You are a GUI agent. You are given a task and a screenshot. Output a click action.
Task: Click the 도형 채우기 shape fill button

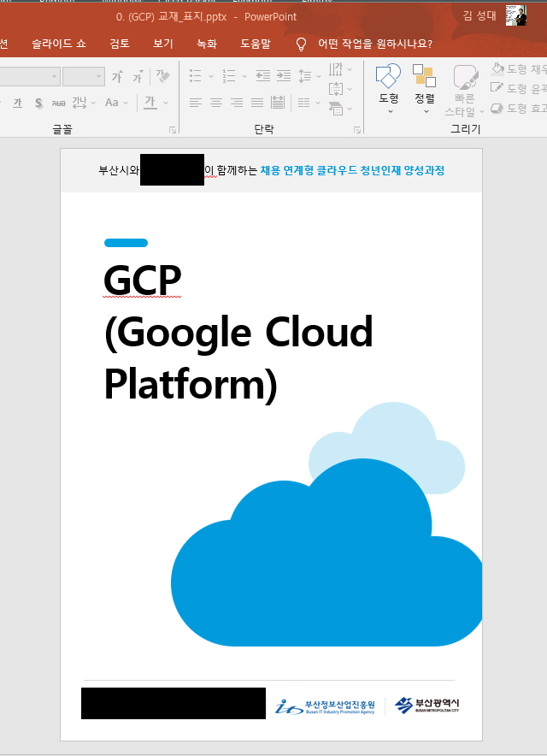tap(519, 69)
